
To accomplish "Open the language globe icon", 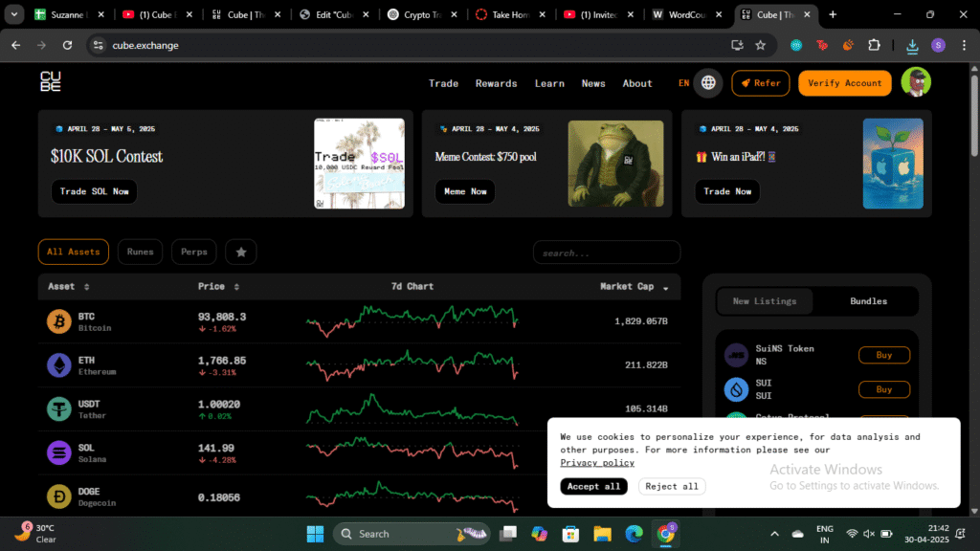I will tap(708, 82).
